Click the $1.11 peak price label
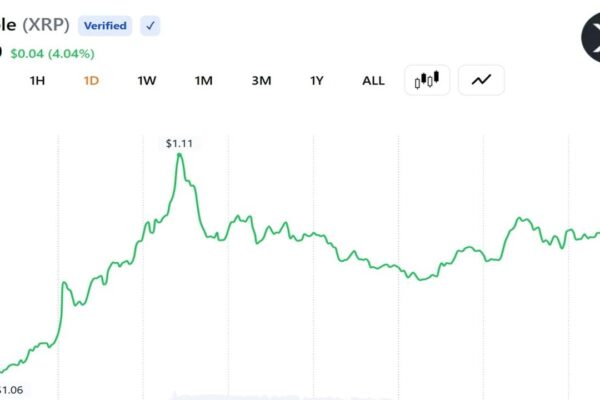Screen dimensions: 600x400 179,144
